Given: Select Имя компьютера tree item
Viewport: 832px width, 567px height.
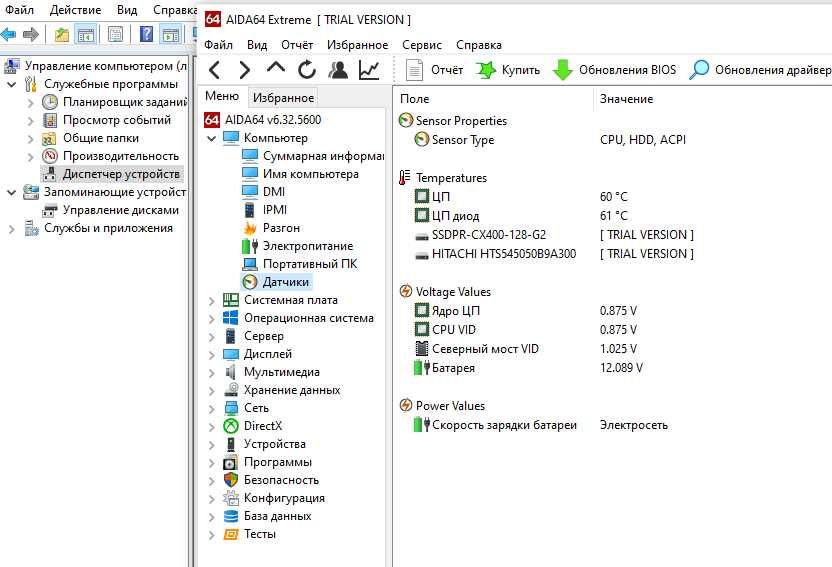Looking at the screenshot, I should [310, 174].
